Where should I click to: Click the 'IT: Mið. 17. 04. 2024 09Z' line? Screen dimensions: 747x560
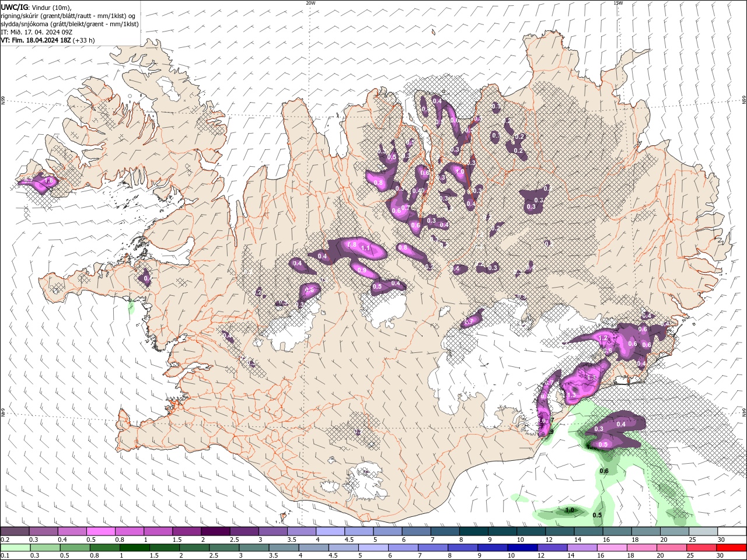tap(36, 32)
